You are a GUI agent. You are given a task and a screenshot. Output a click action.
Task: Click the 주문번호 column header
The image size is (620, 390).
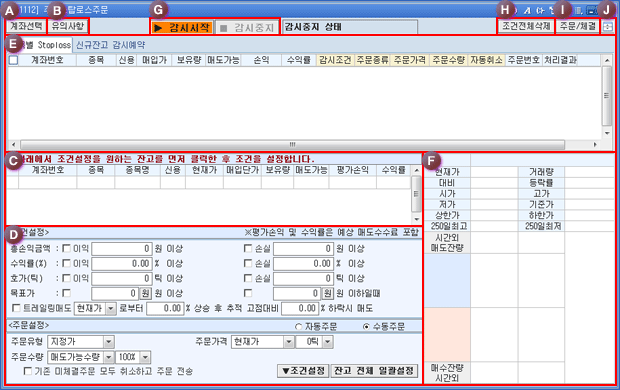[x=524, y=60]
